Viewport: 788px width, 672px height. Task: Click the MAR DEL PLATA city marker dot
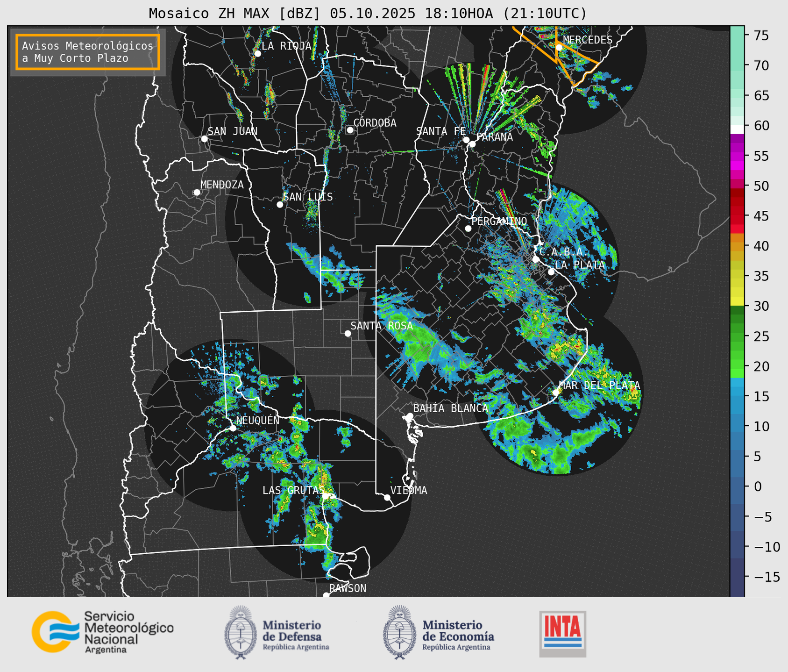[x=556, y=392]
